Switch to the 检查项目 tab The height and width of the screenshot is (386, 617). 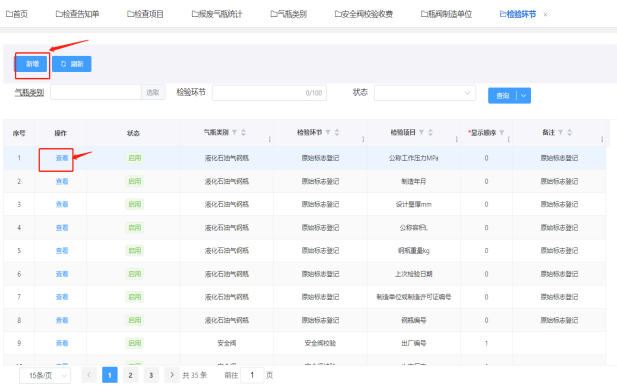point(145,14)
